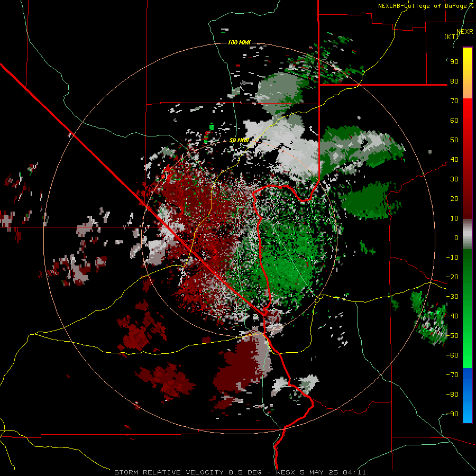The width and height of the screenshot is (476, 476).
Task: Select the -10 scale label
Action: coord(452,258)
